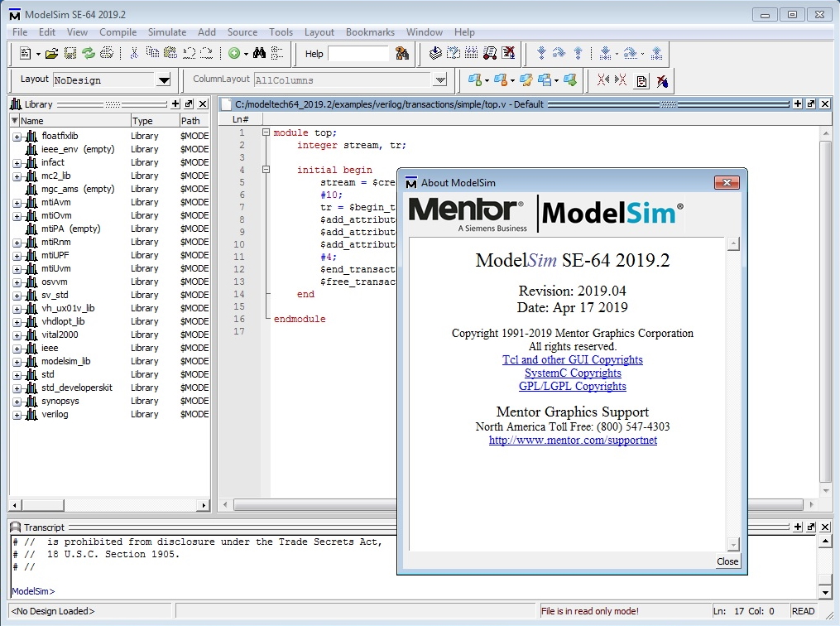Click Close button in About ModelSim dialog

[727, 561]
